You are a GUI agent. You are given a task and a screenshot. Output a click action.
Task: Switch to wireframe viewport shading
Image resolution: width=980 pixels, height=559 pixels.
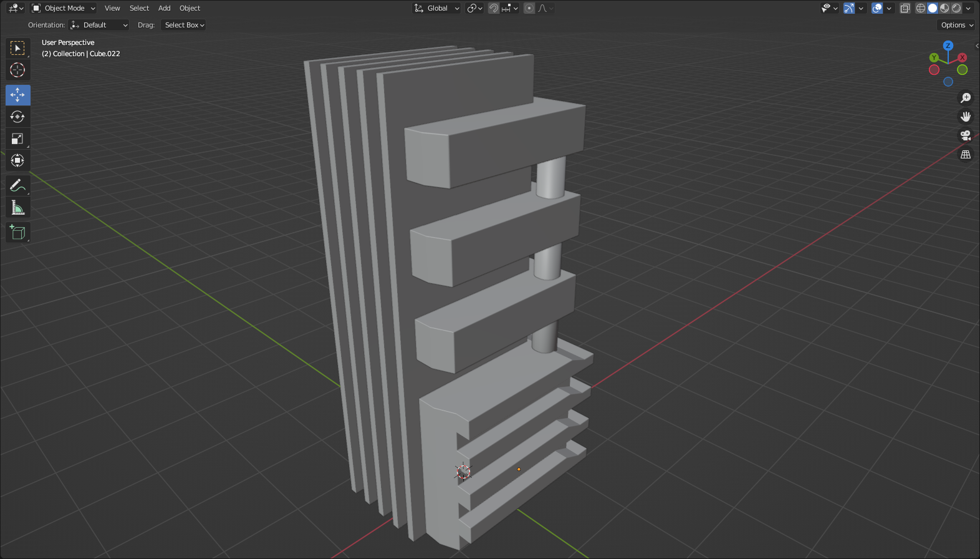921,8
